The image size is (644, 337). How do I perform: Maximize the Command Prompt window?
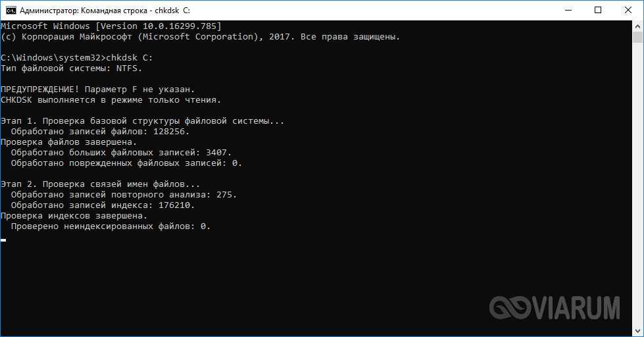pyautogui.click(x=598, y=10)
